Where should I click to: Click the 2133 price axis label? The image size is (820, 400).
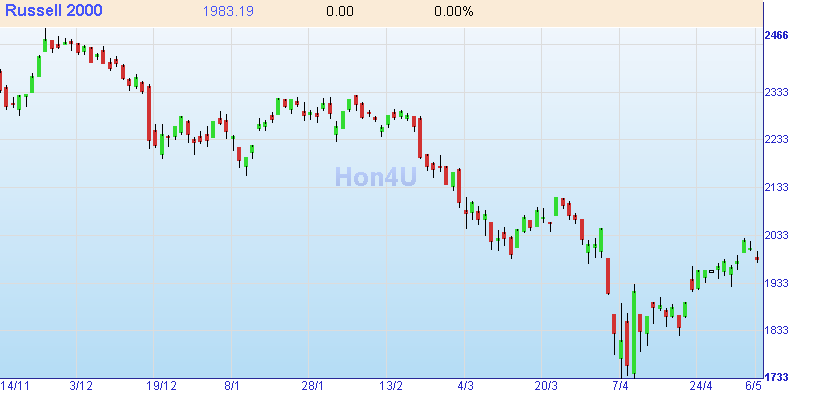777,187
